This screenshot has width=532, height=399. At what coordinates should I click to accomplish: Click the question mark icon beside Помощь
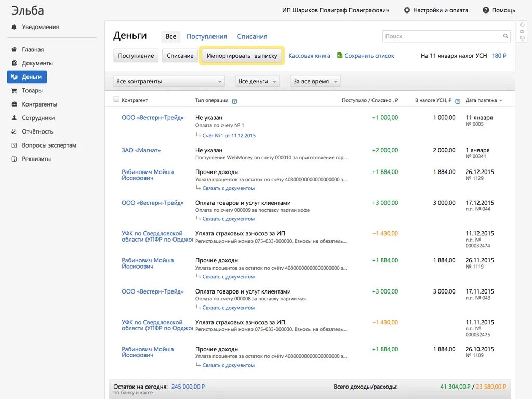coord(486,10)
